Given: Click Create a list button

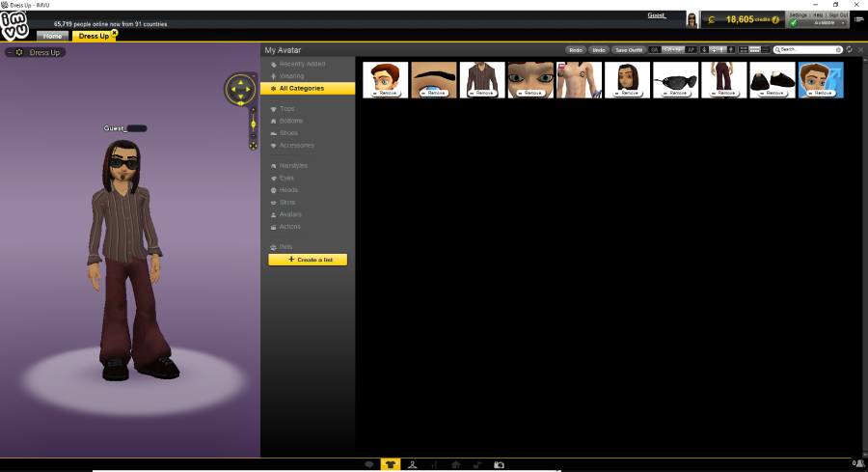Looking at the screenshot, I should coord(308,260).
